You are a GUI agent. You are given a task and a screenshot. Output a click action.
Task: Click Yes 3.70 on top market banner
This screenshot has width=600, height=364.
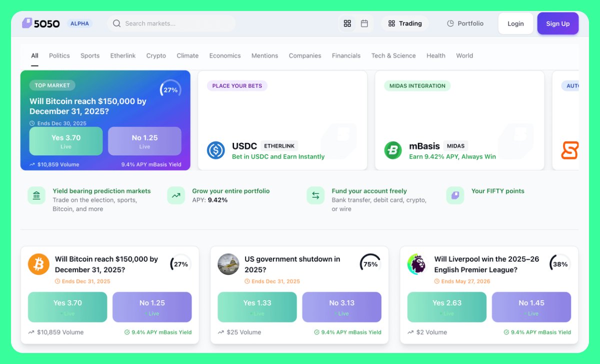point(66,141)
